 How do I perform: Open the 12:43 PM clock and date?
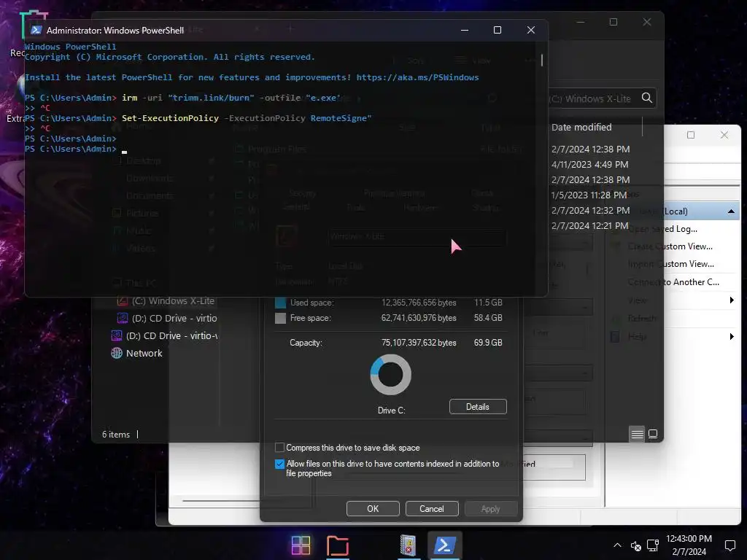point(689,545)
